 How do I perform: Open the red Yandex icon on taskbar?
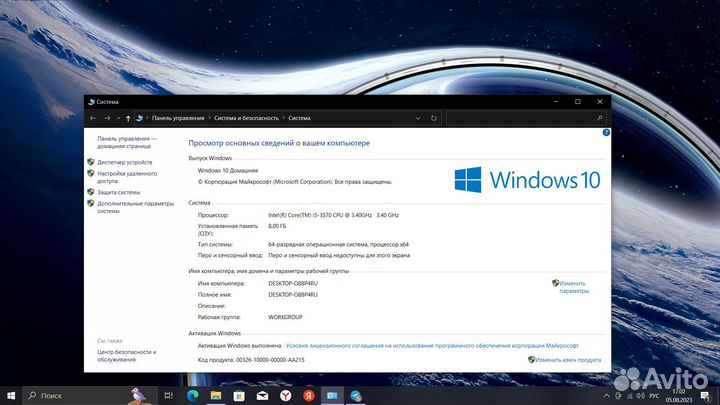coord(309,395)
